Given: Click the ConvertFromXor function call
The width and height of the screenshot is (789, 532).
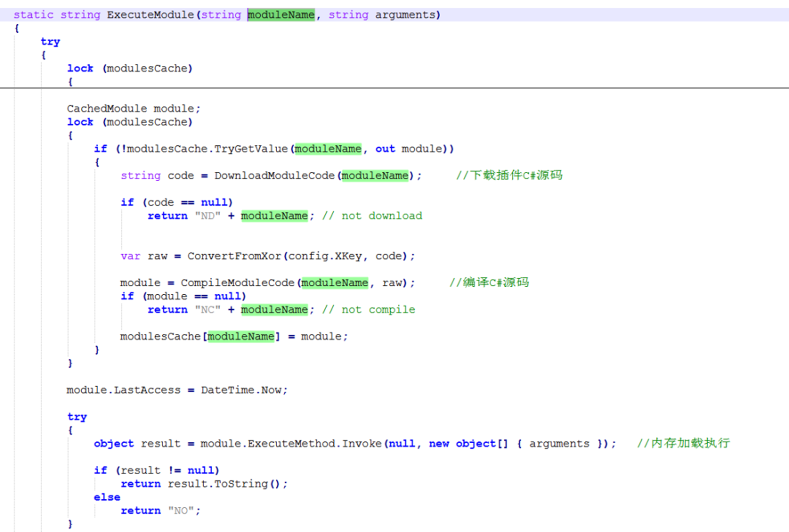Looking at the screenshot, I should [234, 256].
